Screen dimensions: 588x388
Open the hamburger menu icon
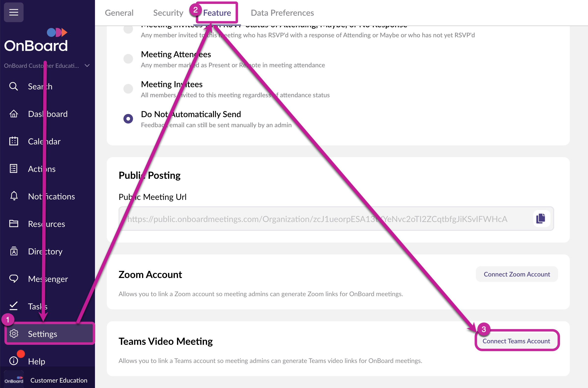[x=13, y=12]
